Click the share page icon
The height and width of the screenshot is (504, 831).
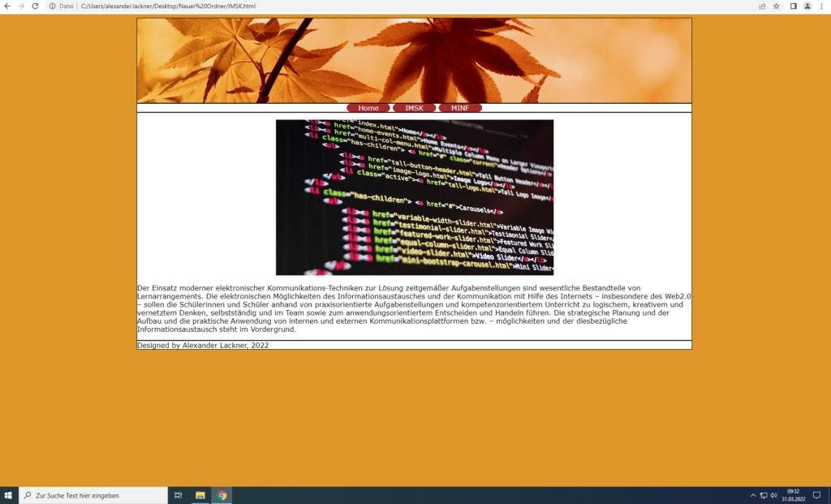762,6
